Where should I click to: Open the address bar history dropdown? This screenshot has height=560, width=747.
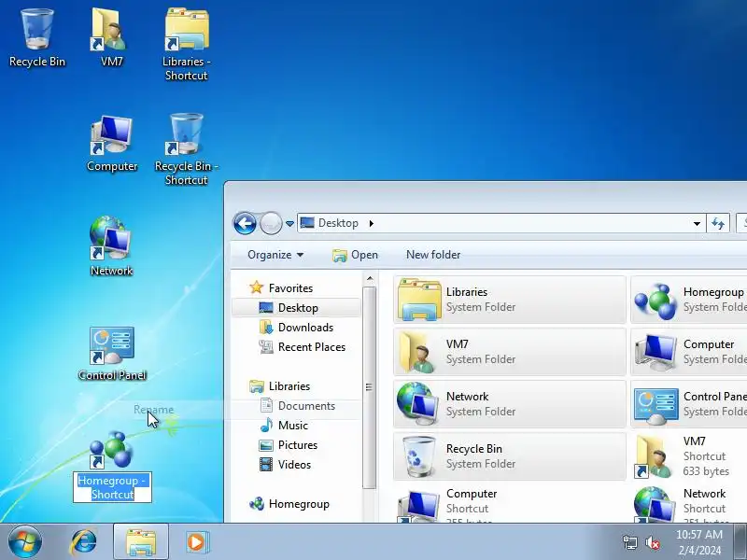[697, 223]
